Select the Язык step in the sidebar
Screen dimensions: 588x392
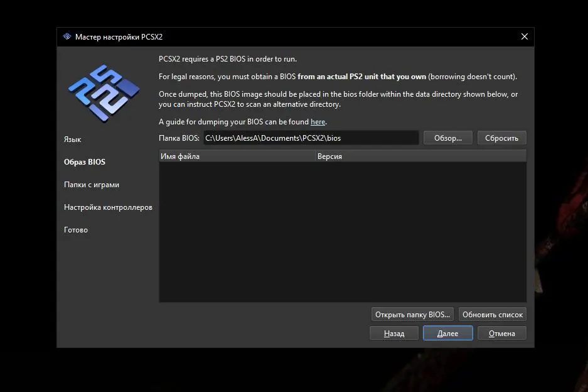(73, 139)
